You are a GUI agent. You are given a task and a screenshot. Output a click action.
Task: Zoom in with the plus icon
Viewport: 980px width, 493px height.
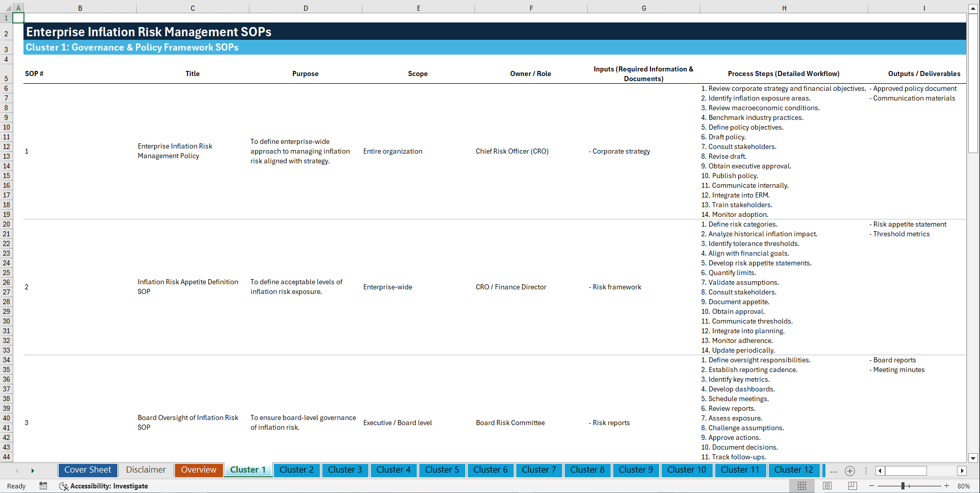[947, 486]
